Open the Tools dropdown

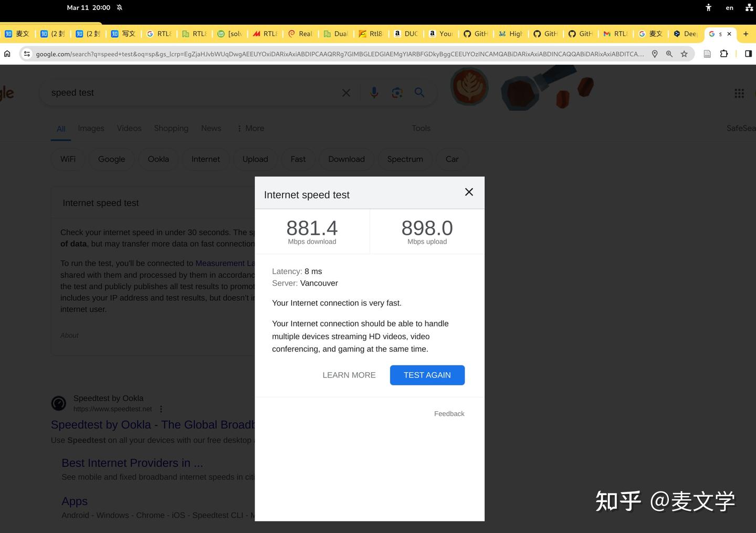421,128
